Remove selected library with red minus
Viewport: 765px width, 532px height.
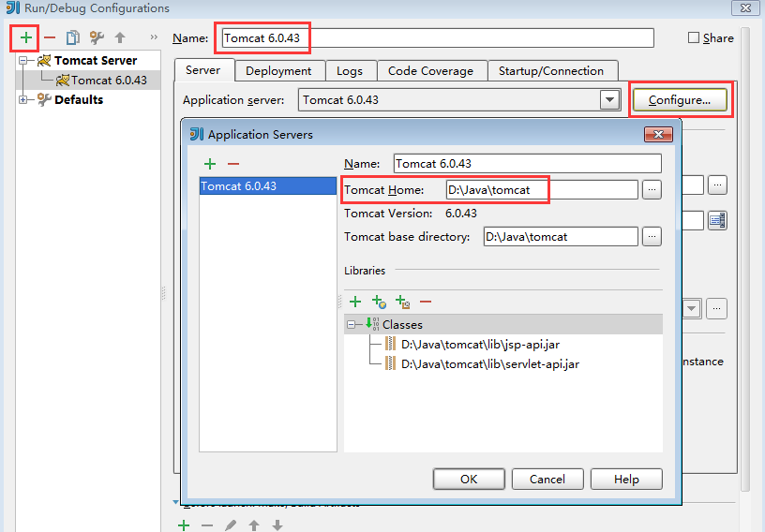coord(426,302)
